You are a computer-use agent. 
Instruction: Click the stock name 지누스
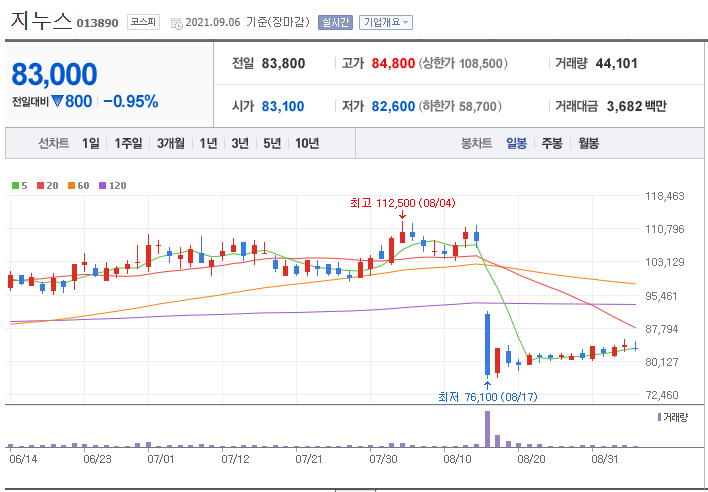[41, 20]
